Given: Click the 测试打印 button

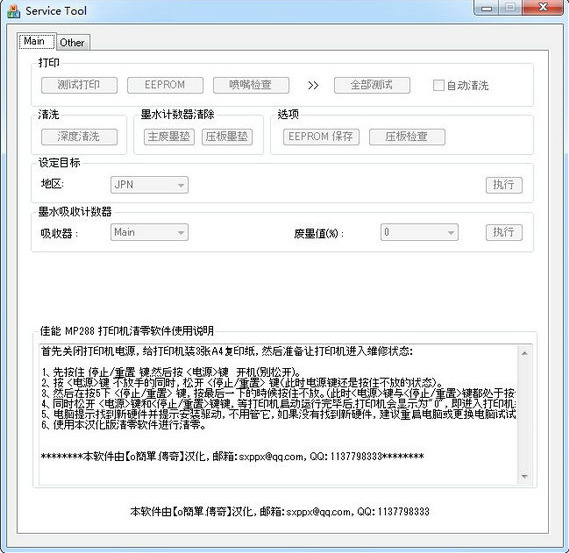Looking at the screenshot, I should coord(79,85).
